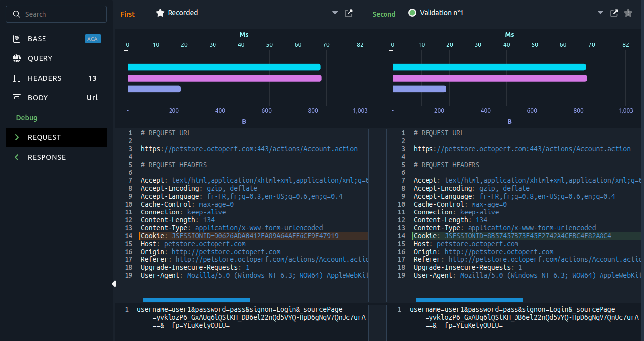Click the HEADERS H icon
This screenshot has width=644, height=341.
17,78
